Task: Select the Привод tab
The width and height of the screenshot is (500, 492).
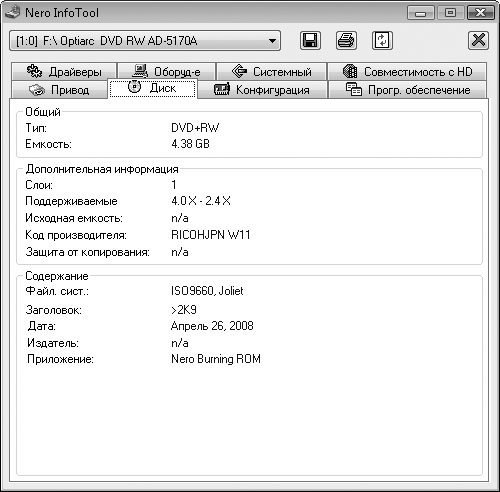Action: [x=59, y=90]
